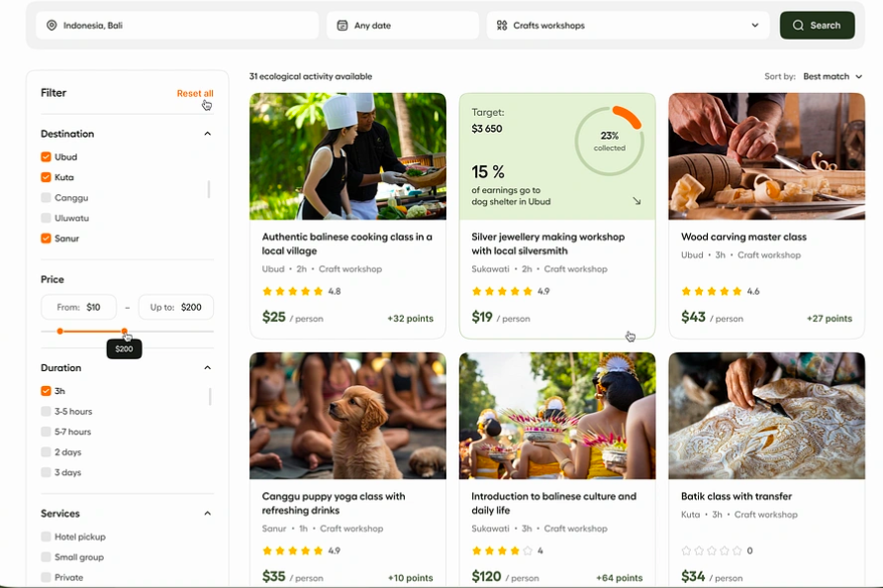Select the 3-5 hours duration option
The height and width of the screenshot is (588, 883).
[x=46, y=412]
